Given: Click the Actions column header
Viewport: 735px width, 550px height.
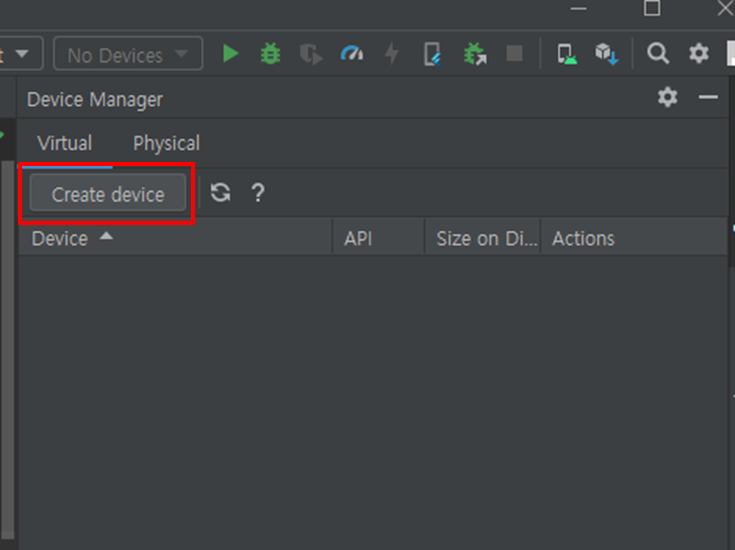Looking at the screenshot, I should coord(634,238).
